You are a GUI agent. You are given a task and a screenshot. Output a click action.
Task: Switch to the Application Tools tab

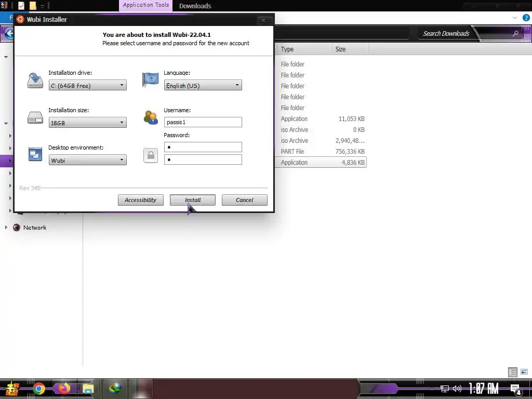point(146,5)
